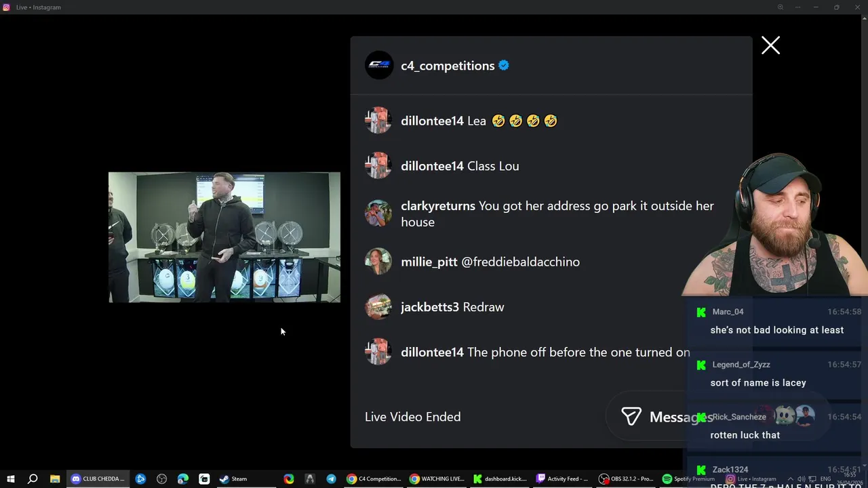Click millie_pitt's username

tap(429, 262)
